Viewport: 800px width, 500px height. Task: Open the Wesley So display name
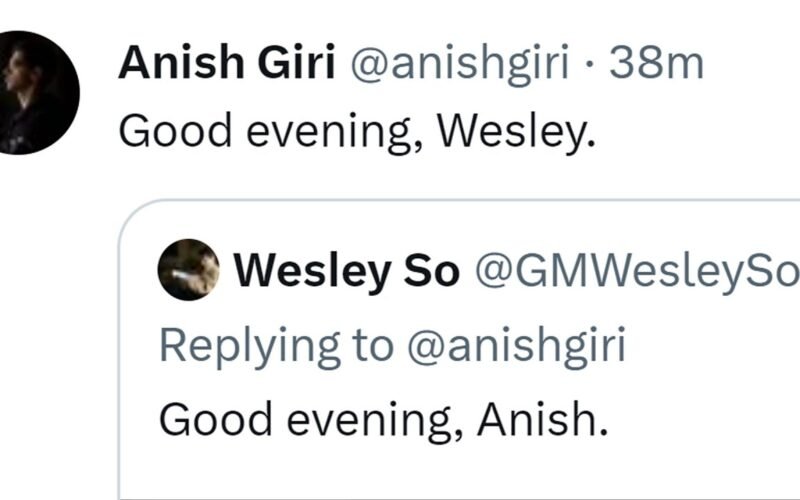coord(345,271)
